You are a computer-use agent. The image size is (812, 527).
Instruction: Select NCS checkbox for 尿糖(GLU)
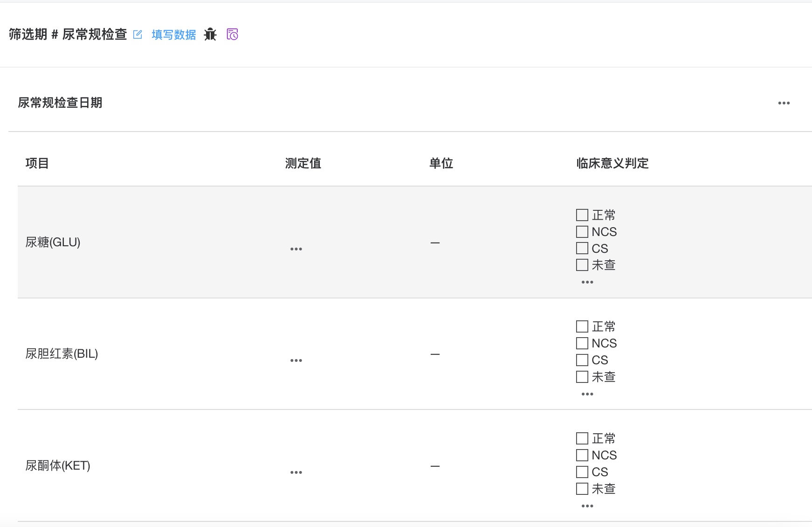coord(582,232)
